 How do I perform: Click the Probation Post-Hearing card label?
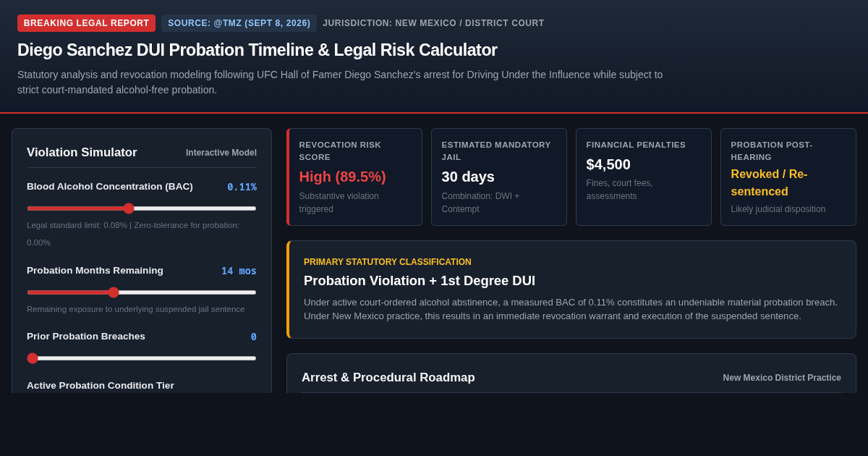(772, 151)
